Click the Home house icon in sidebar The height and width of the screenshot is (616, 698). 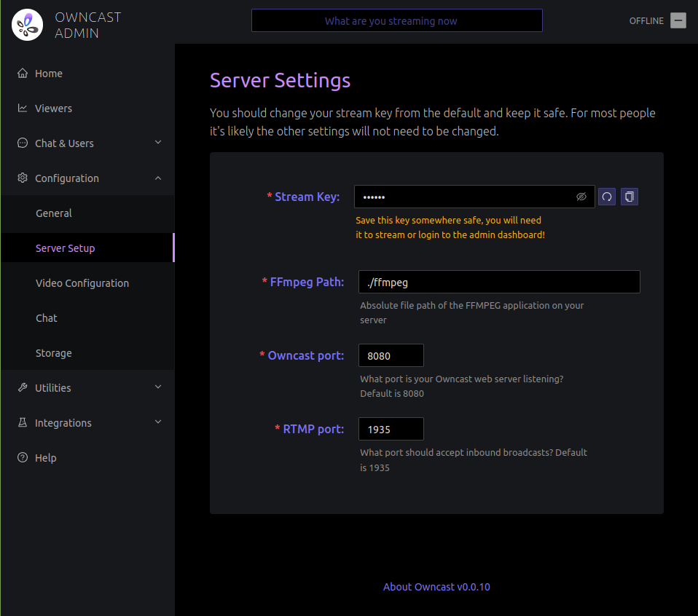[x=23, y=74]
